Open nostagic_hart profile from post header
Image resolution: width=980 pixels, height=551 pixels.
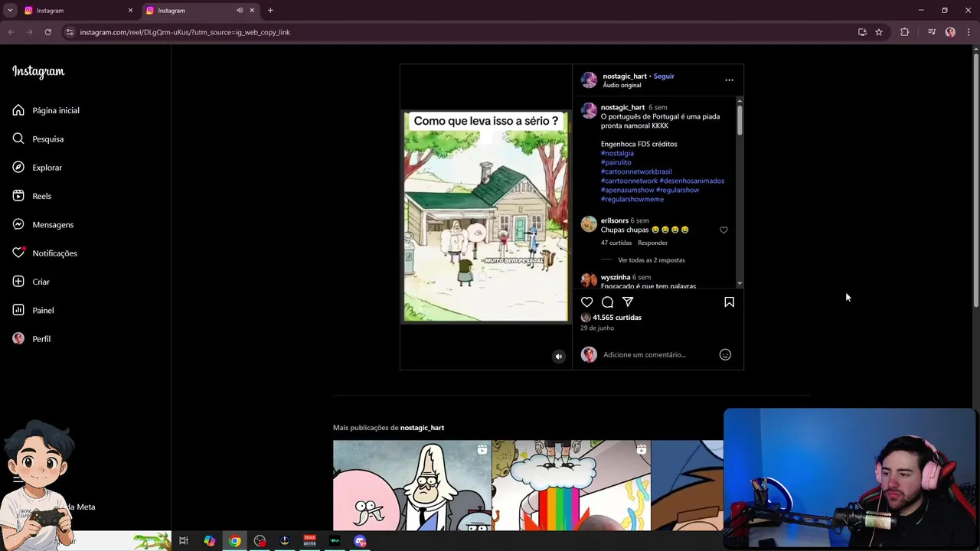coord(625,76)
